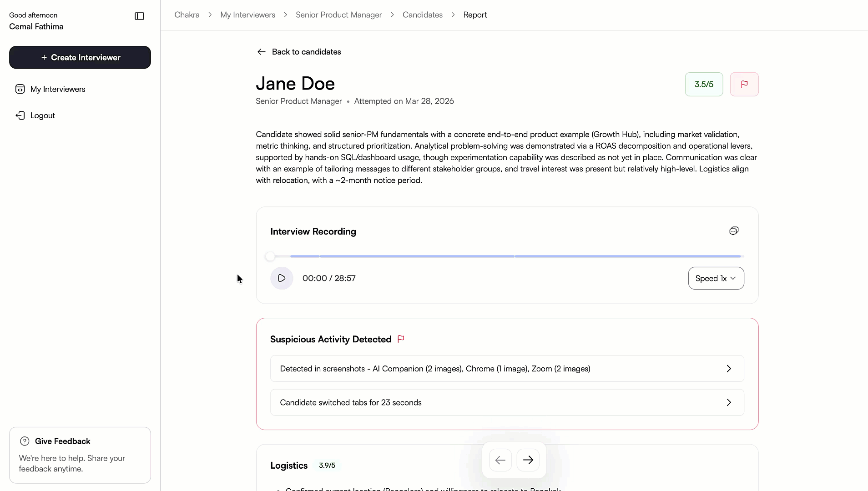Image resolution: width=868 pixels, height=491 pixels.
Task: Open the chat feedback icon on Interview Recording
Action: pyautogui.click(x=734, y=230)
